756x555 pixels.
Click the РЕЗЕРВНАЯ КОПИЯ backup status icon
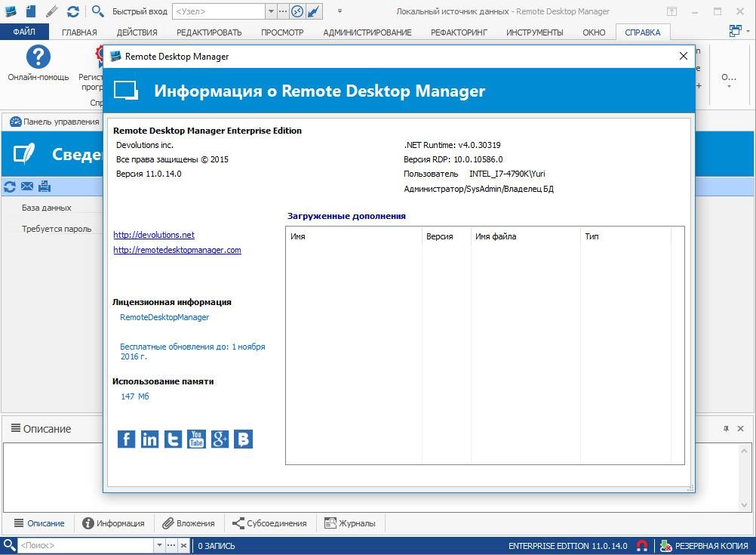click(666, 546)
